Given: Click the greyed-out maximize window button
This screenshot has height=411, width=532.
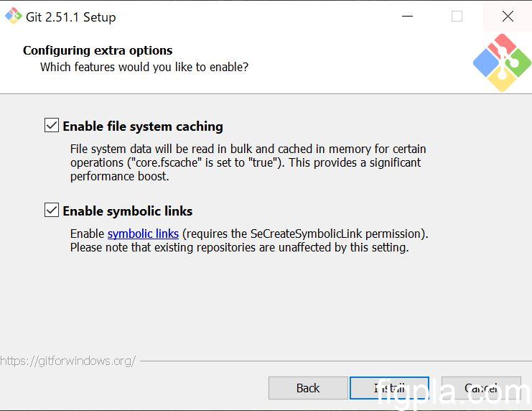Looking at the screenshot, I should click(x=457, y=17).
